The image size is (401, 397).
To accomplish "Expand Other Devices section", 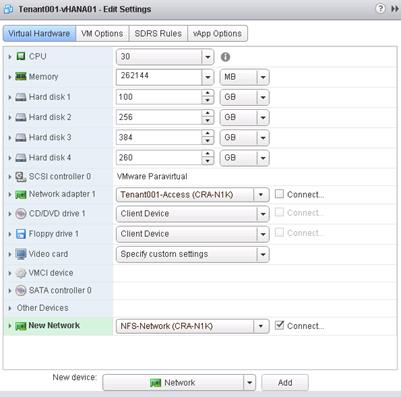I will tap(10, 308).
